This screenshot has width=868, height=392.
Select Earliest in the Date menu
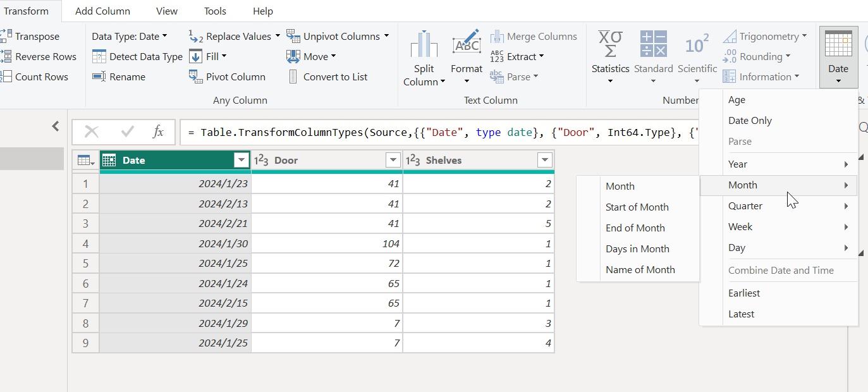click(x=778, y=293)
